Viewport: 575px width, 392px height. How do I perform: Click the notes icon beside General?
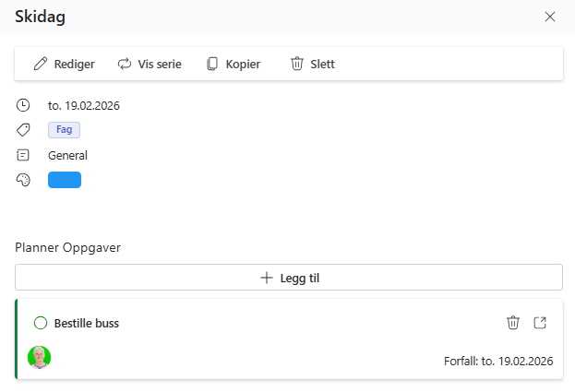tap(24, 155)
